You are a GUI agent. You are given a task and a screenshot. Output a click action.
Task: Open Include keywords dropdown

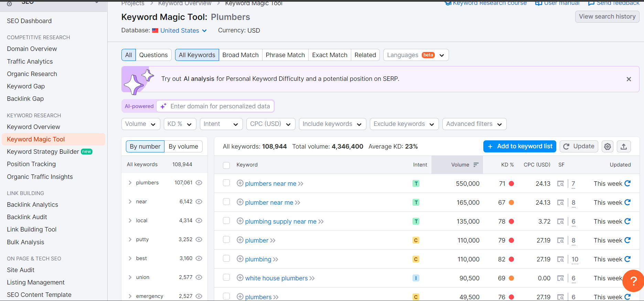tap(332, 124)
